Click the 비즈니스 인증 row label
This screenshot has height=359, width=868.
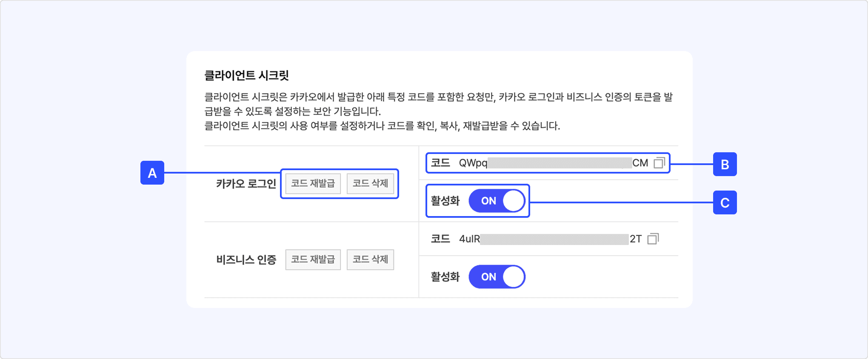(x=246, y=259)
